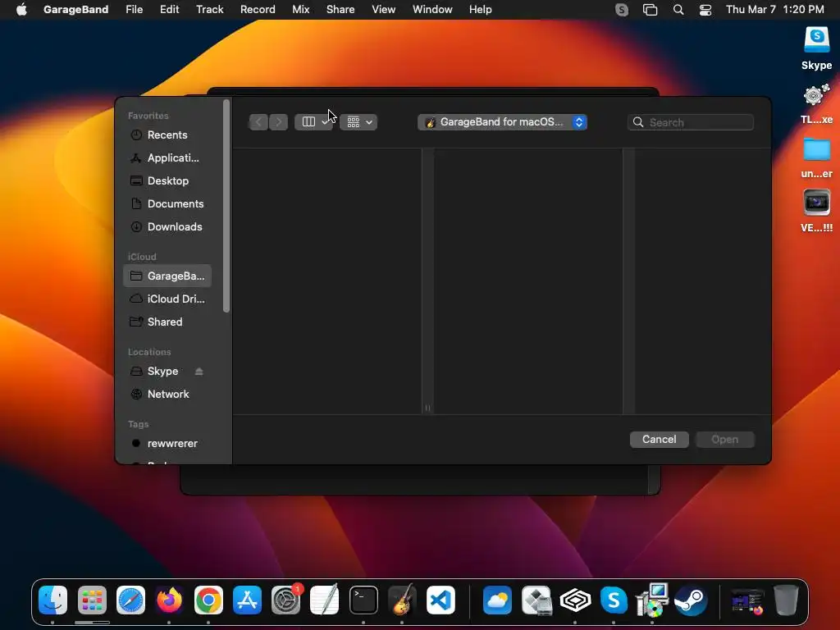
Task: Click the Open button
Action: 725,440
